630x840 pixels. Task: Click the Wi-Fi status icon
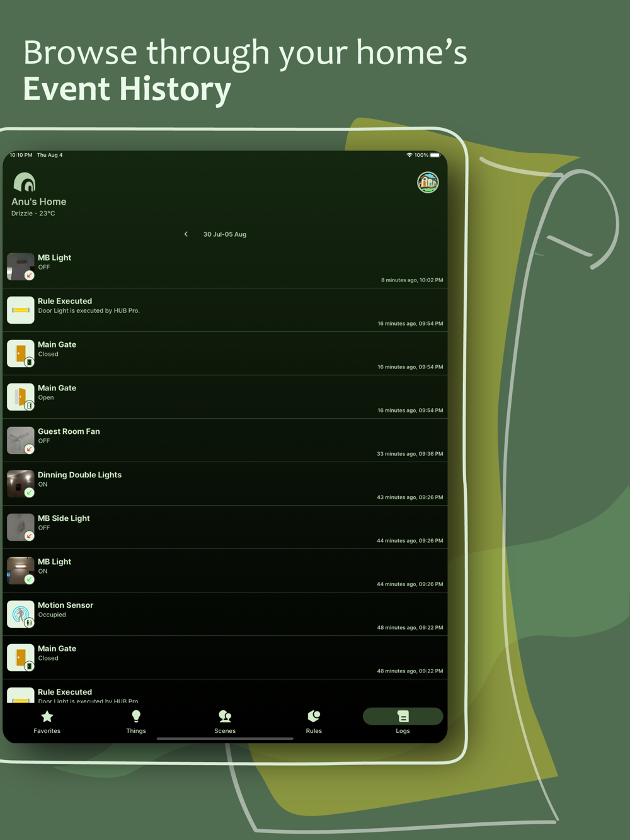point(409,155)
